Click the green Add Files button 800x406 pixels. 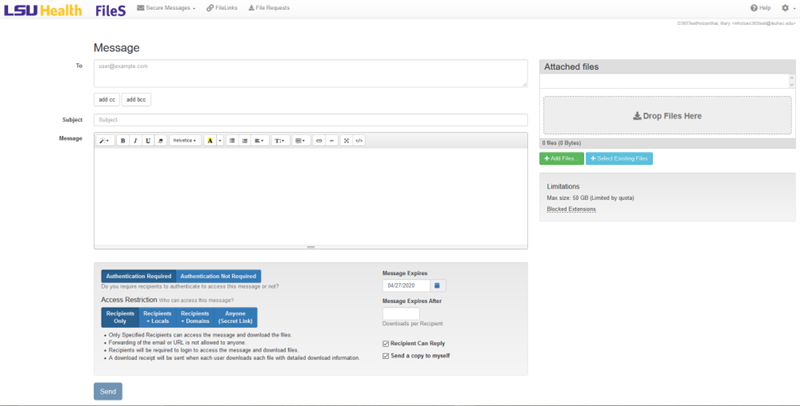(561, 159)
